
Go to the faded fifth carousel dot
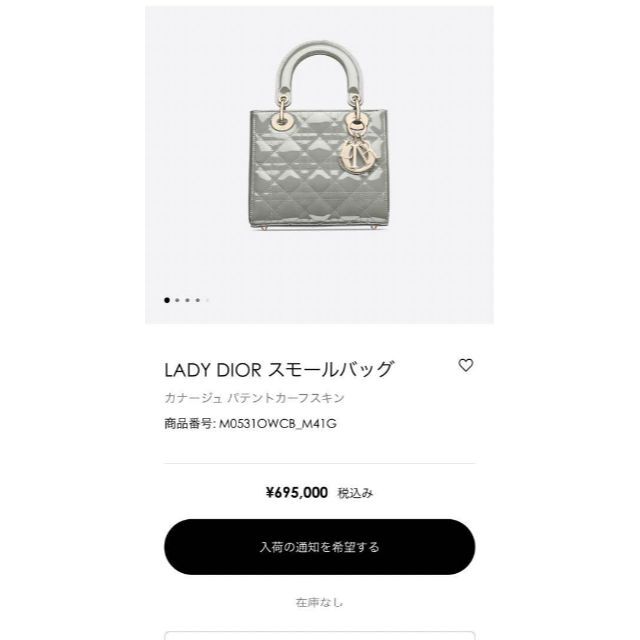click(x=208, y=300)
